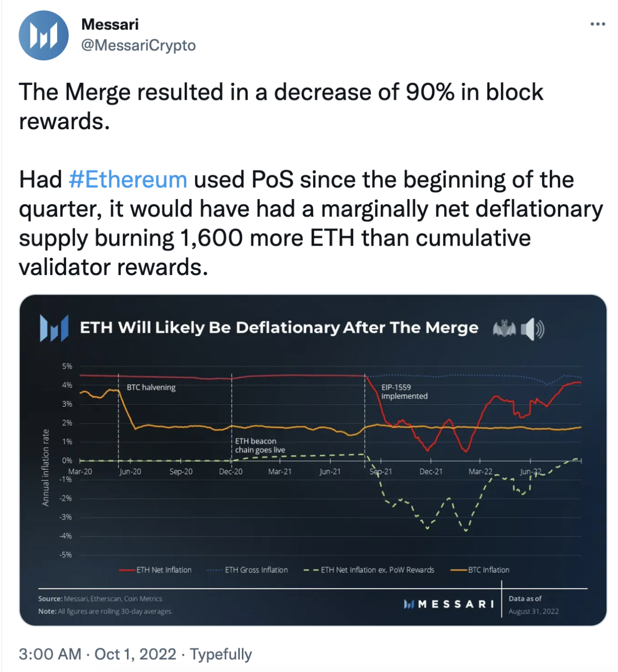Click the Messari display name
The image size is (618, 672).
[110, 24]
